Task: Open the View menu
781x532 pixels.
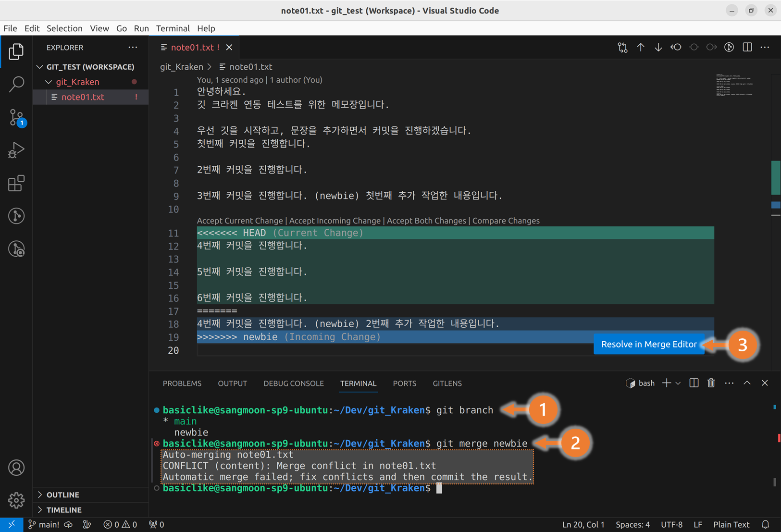Action: tap(99, 28)
